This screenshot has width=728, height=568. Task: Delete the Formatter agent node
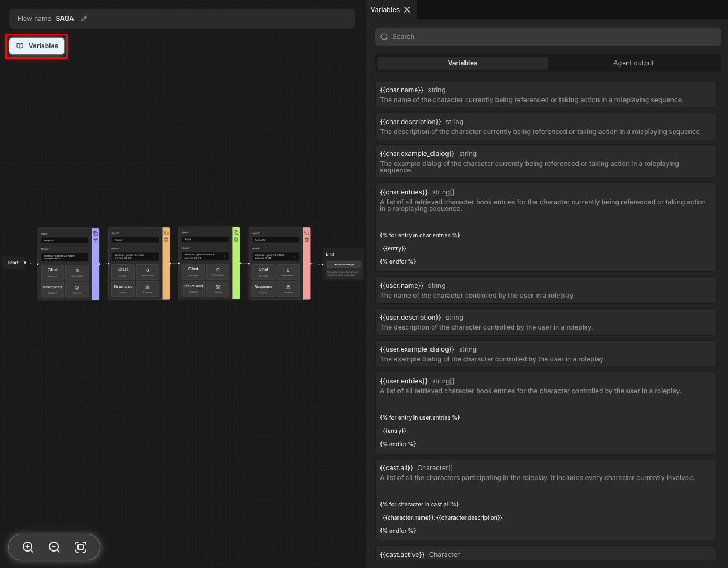[306, 240]
